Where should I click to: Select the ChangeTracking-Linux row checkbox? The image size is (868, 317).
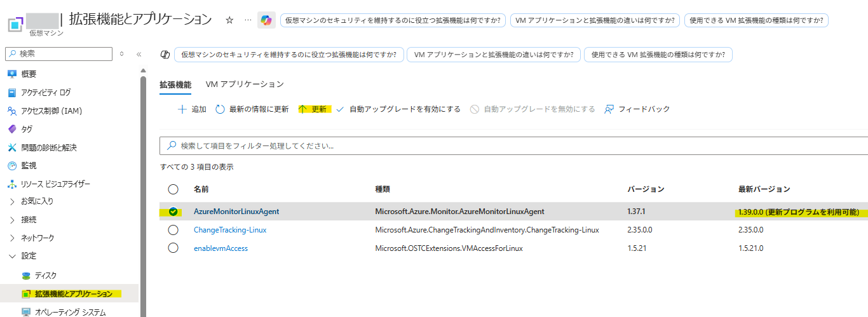click(173, 230)
